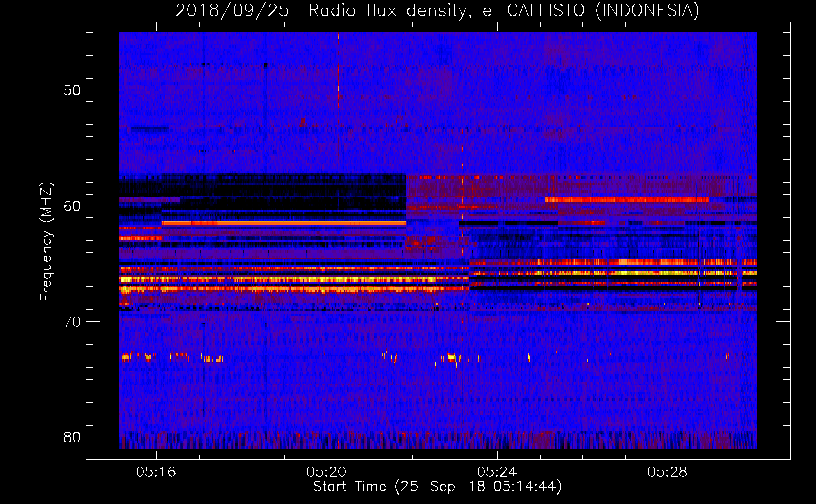This screenshot has height=504, width=816.
Task: Select the 'Frequency (MHZ)' axis label
Action: coord(46,242)
